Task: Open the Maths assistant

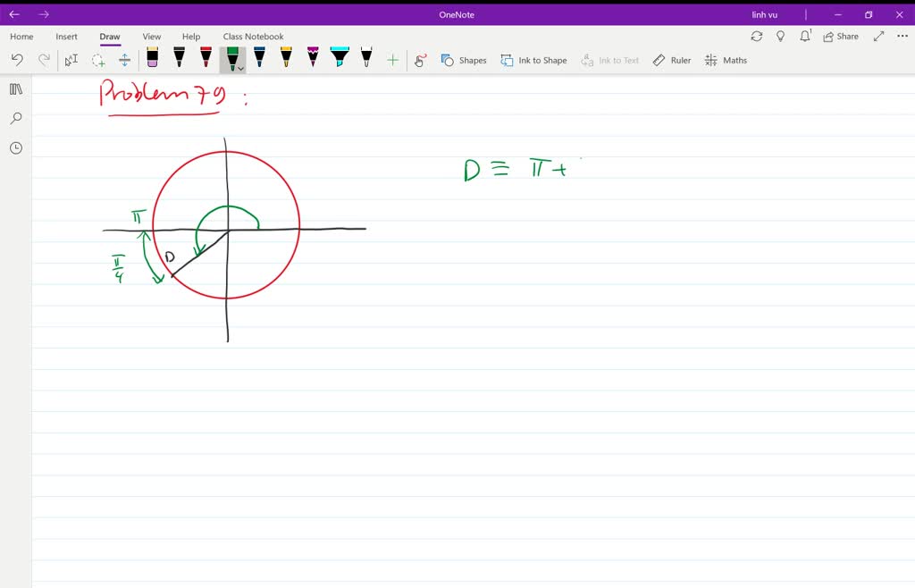Action: [x=726, y=60]
